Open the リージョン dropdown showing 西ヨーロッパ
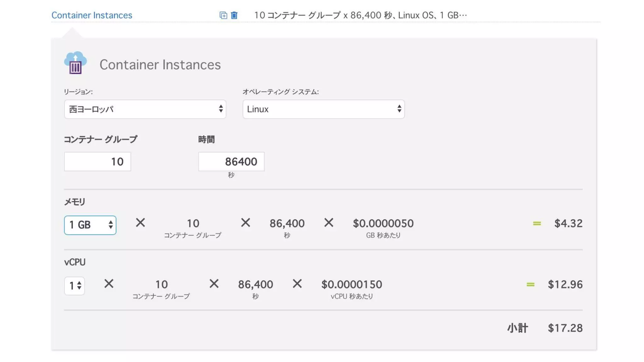Viewport: 644px width, 362px height. (x=145, y=109)
